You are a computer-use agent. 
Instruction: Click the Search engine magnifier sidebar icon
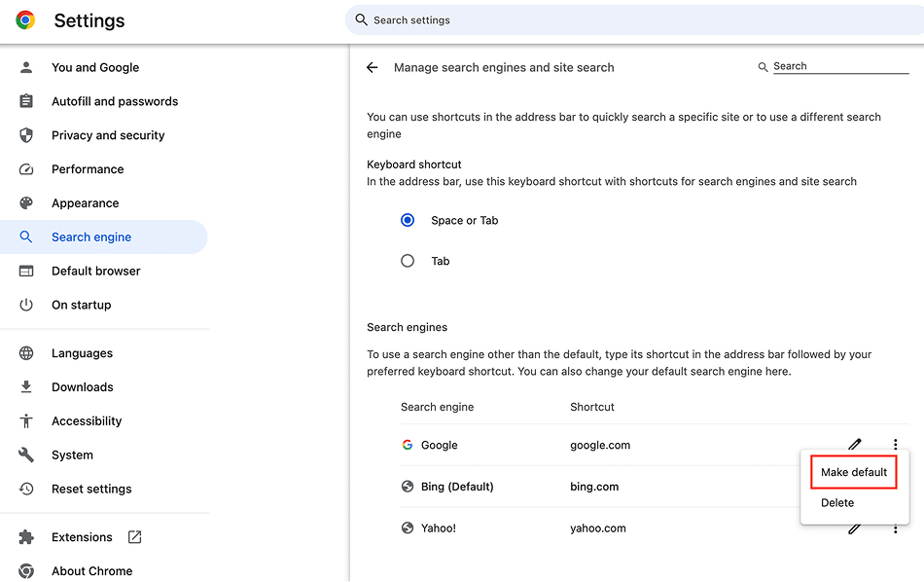point(26,237)
